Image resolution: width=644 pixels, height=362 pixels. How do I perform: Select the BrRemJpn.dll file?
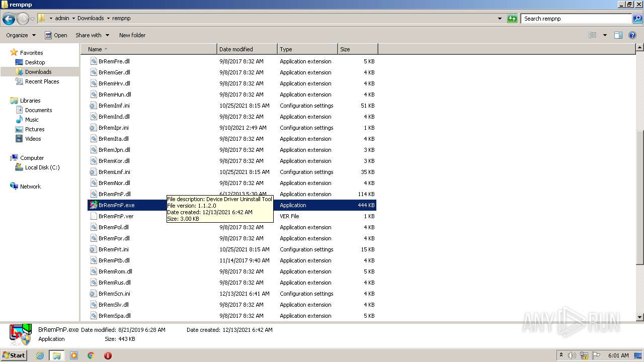coord(232,150)
